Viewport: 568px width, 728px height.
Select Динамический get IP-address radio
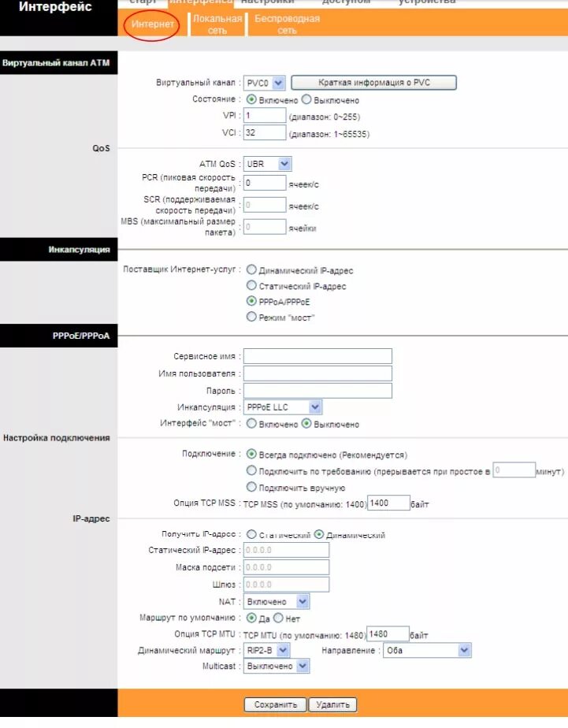(319, 534)
